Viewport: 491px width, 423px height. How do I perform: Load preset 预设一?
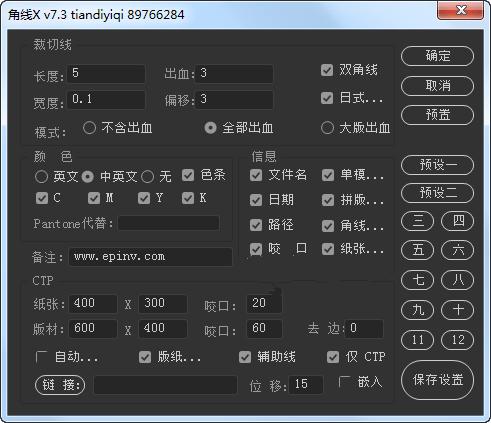pyautogui.click(x=437, y=165)
